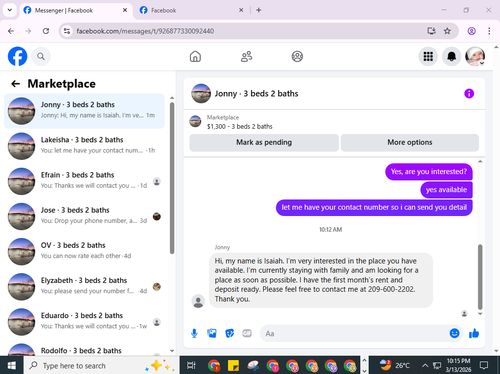
Task: Open conversation information purple i icon
Action: [469, 94]
